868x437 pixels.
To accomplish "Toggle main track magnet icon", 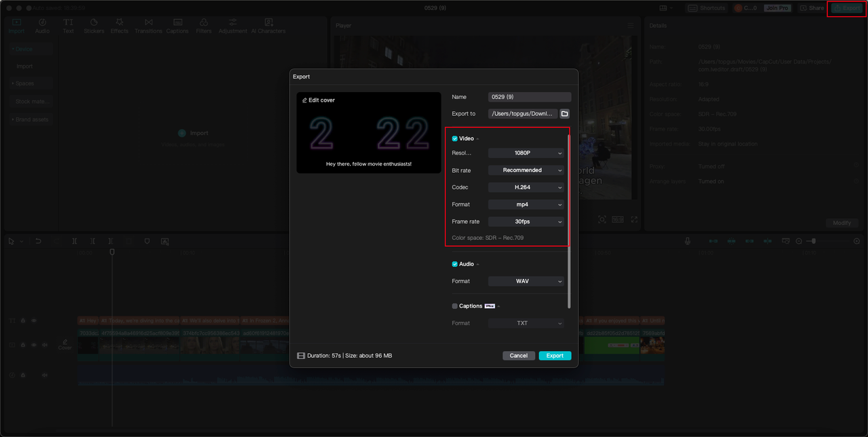I will point(713,241).
